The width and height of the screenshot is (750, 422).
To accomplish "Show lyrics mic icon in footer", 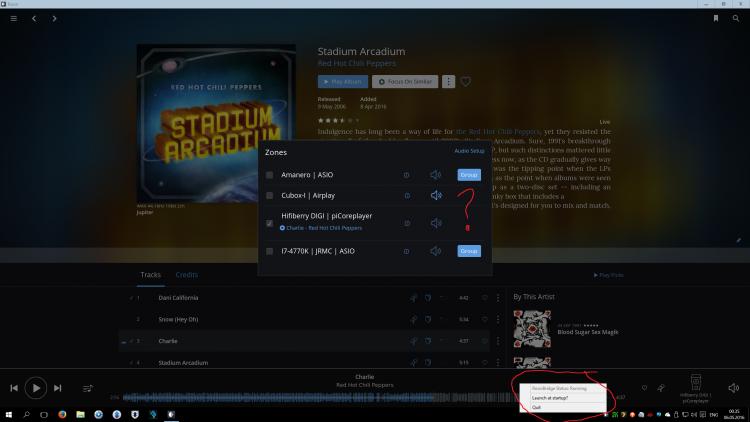I will coord(661,388).
